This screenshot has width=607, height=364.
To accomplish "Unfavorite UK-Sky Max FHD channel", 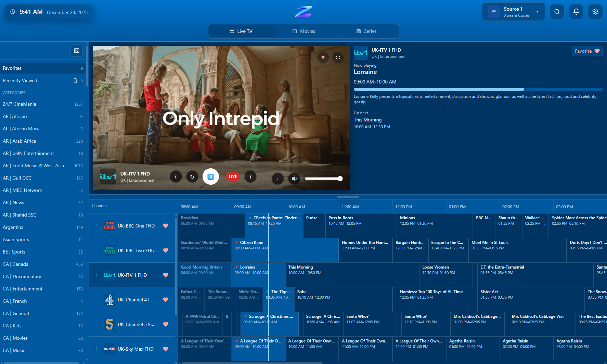I will [x=166, y=349].
